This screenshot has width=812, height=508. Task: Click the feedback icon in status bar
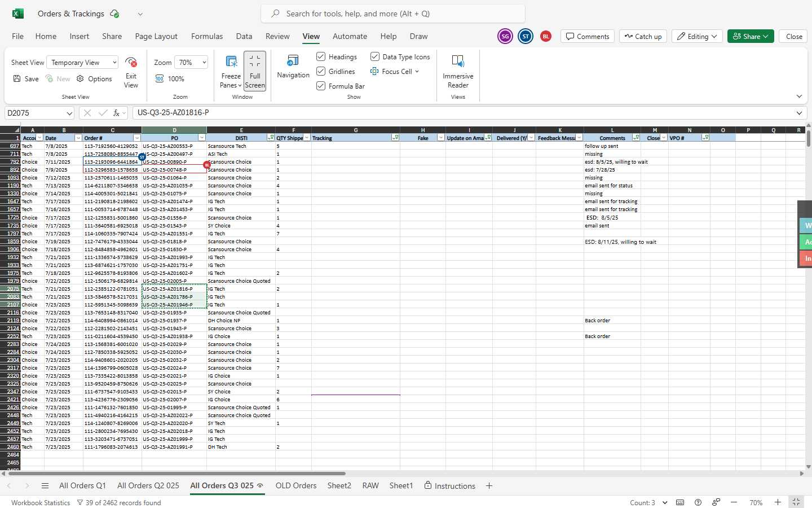[x=716, y=502]
